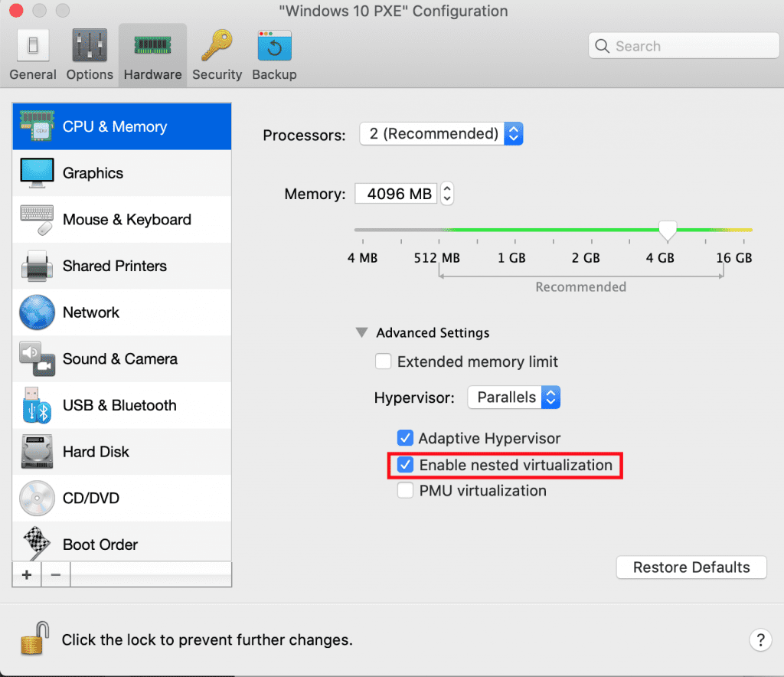Select the CD/DVD disc icon
This screenshot has height=677, width=784.
click(37, 498)
